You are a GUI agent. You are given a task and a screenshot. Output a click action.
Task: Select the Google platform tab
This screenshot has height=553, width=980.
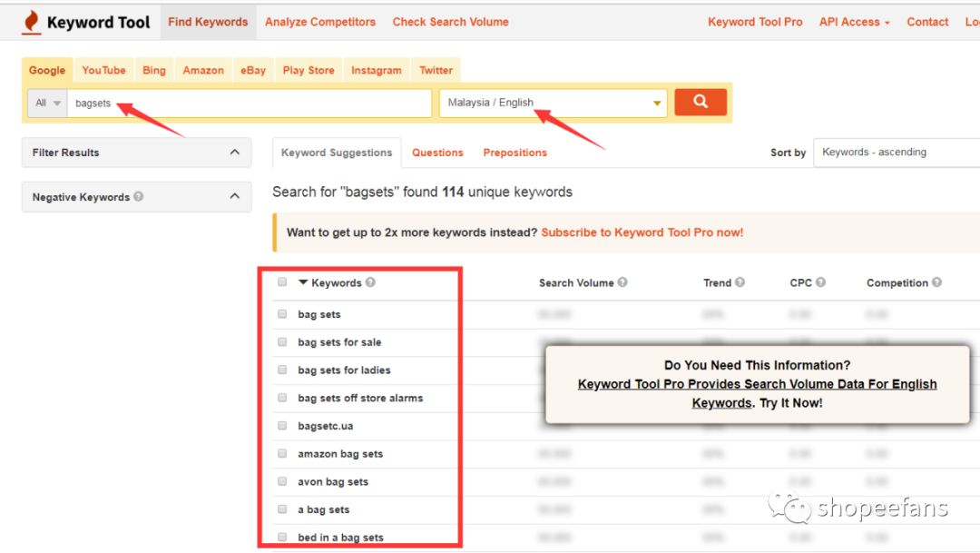pyautogui.click(x=47, y=70)
